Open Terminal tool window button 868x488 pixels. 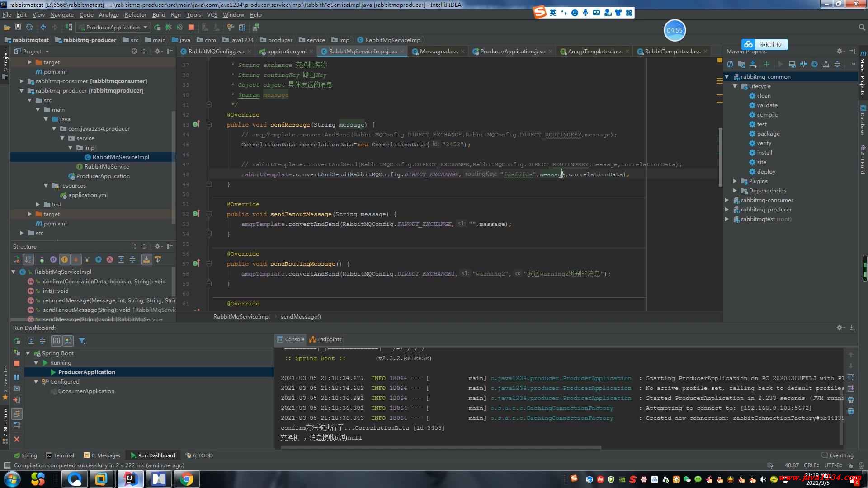point(60,455)
